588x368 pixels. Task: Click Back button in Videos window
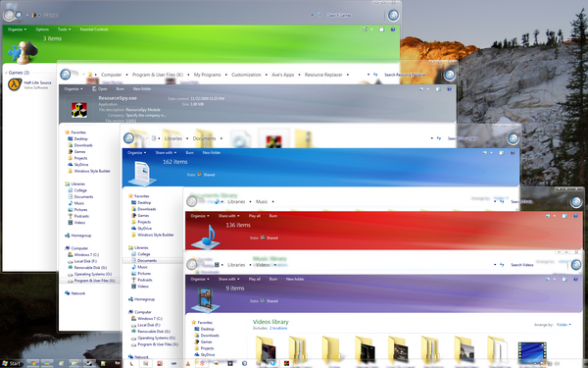(x=192, y=264)
